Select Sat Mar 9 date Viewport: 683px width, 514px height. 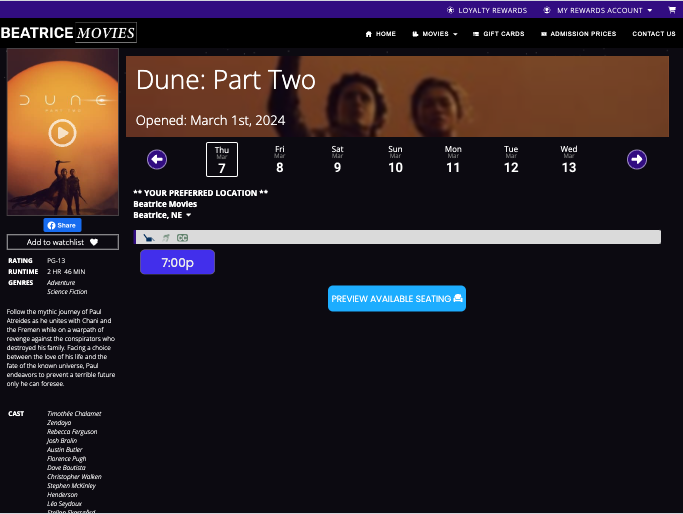point(338,159)
